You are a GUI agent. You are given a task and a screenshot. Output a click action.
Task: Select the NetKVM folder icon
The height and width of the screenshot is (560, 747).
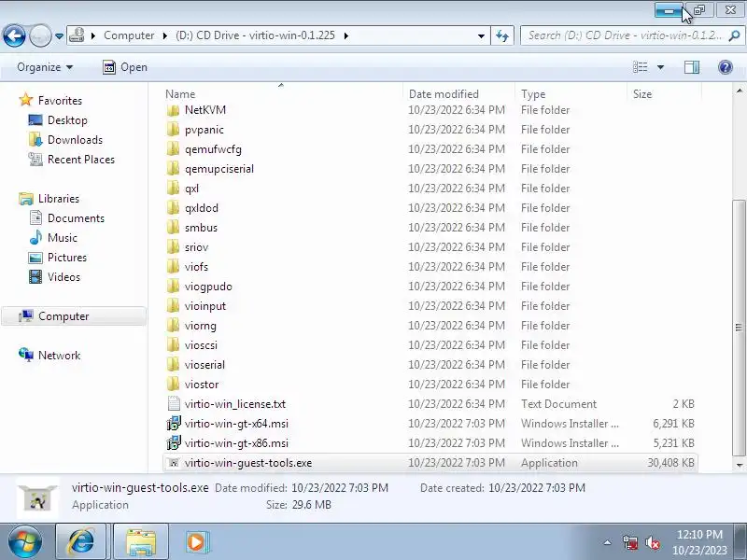174,110
